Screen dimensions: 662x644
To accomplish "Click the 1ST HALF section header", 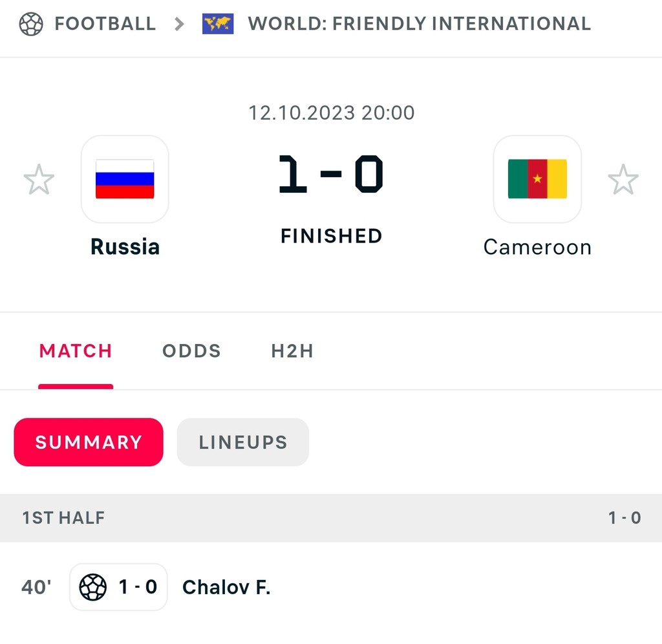I will [x=63, y=518].
